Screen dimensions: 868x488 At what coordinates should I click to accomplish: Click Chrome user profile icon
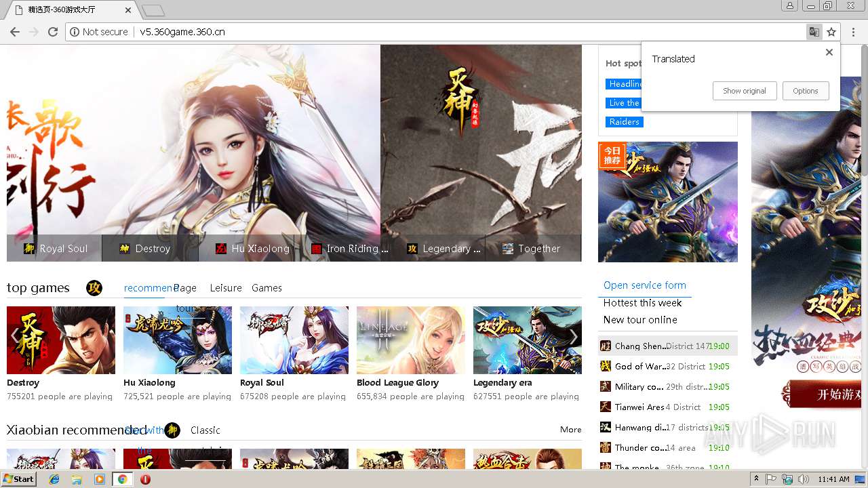point(789,5)
